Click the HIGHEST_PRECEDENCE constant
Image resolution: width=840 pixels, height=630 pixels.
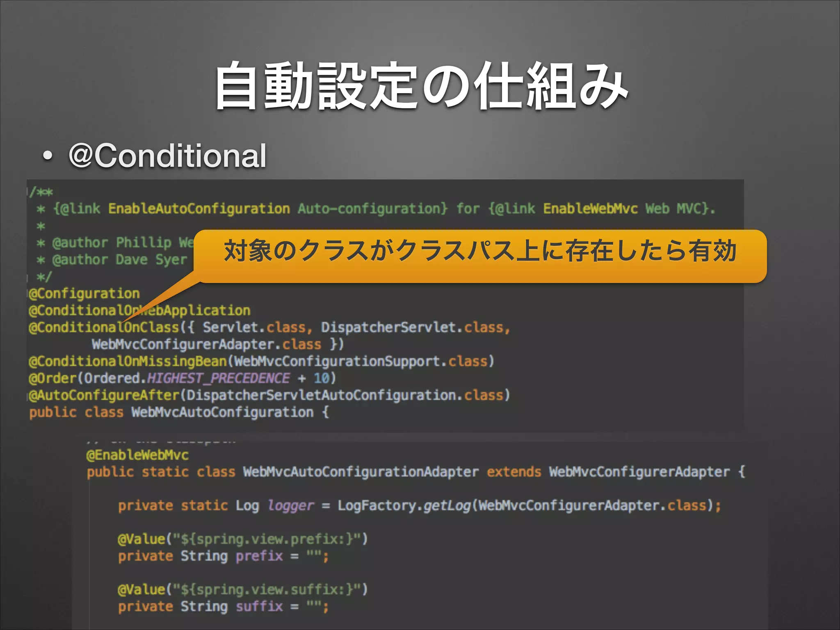pyautogui.click(x=218, y=378)
